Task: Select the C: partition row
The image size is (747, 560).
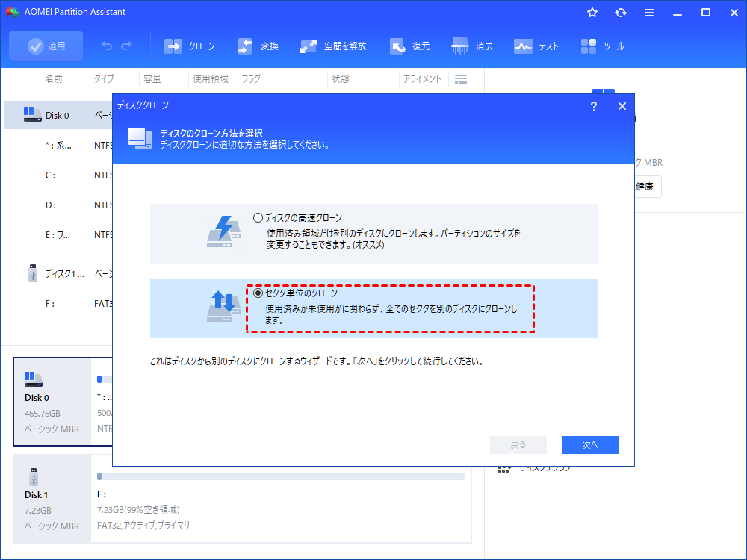Action: point(58,175)
